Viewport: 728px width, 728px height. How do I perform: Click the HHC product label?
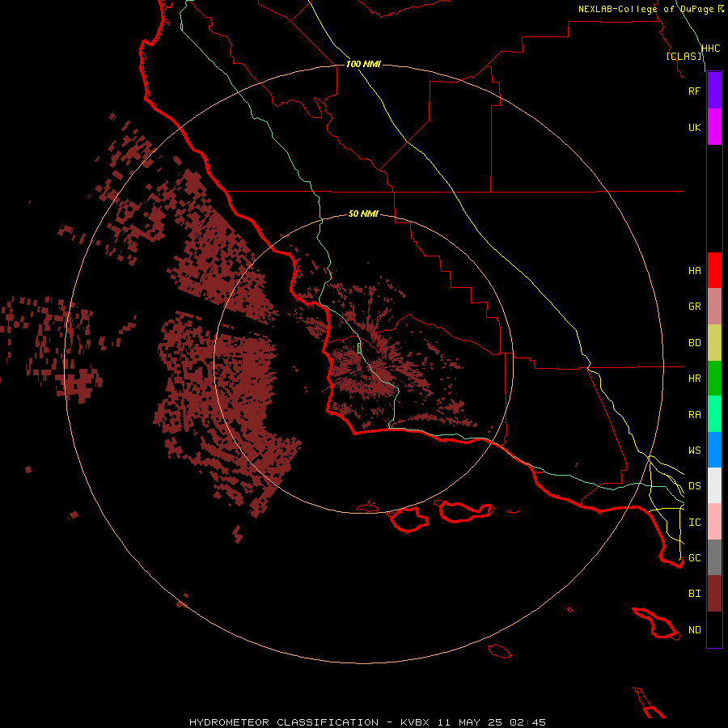point(711,49)
